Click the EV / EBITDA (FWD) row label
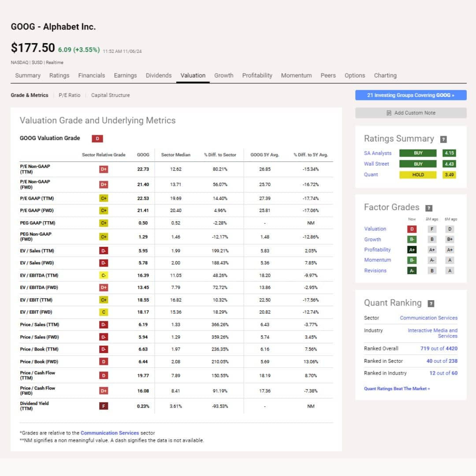The image size is (476, 476). click(x=39, y=287)
